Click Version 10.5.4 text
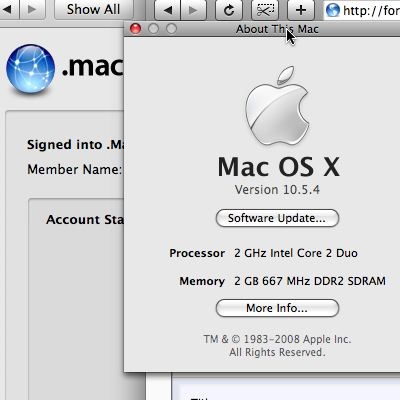The image size is (400, 400). click(277, 190)
